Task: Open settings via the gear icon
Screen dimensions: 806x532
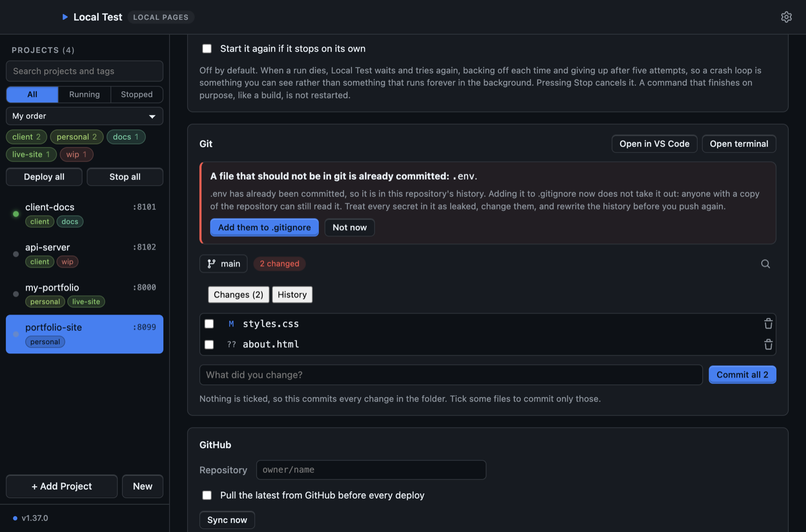Action: (786, 17)
